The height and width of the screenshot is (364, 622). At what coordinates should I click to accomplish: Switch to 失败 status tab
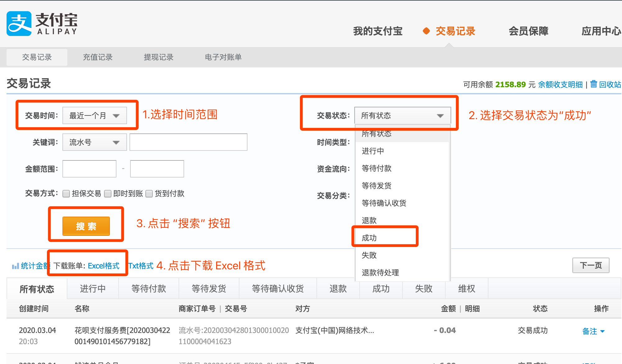point(424,289)
